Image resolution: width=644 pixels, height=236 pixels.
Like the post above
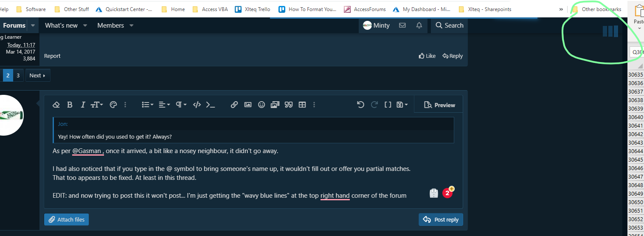pos(427,56)
